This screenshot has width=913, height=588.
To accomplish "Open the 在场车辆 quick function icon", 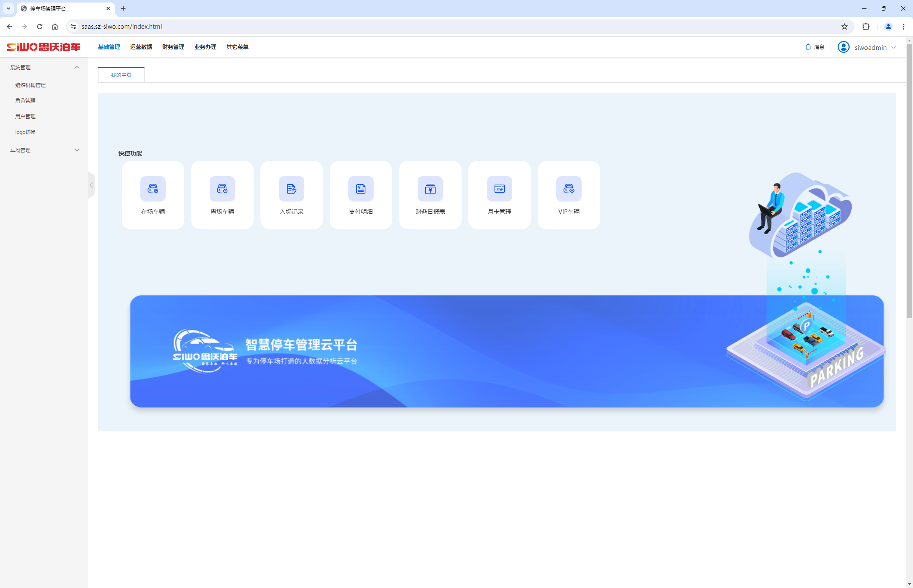I will 153,189.
